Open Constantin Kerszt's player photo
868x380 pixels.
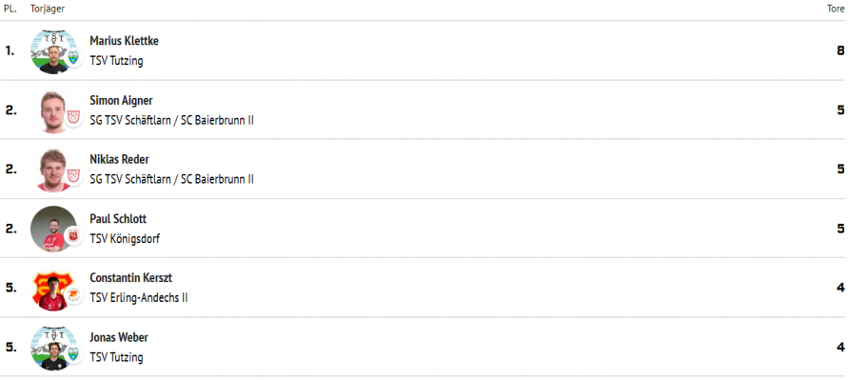(x=53, y=290)
